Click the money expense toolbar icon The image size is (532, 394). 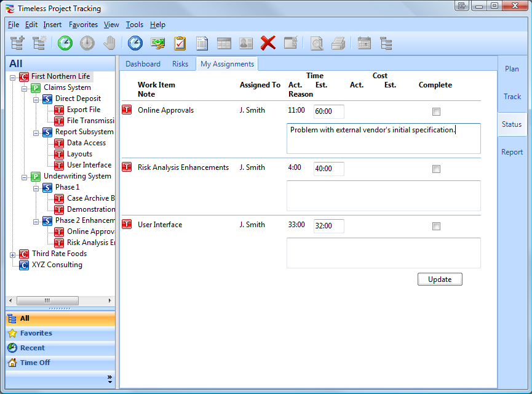tap(157, 43)
